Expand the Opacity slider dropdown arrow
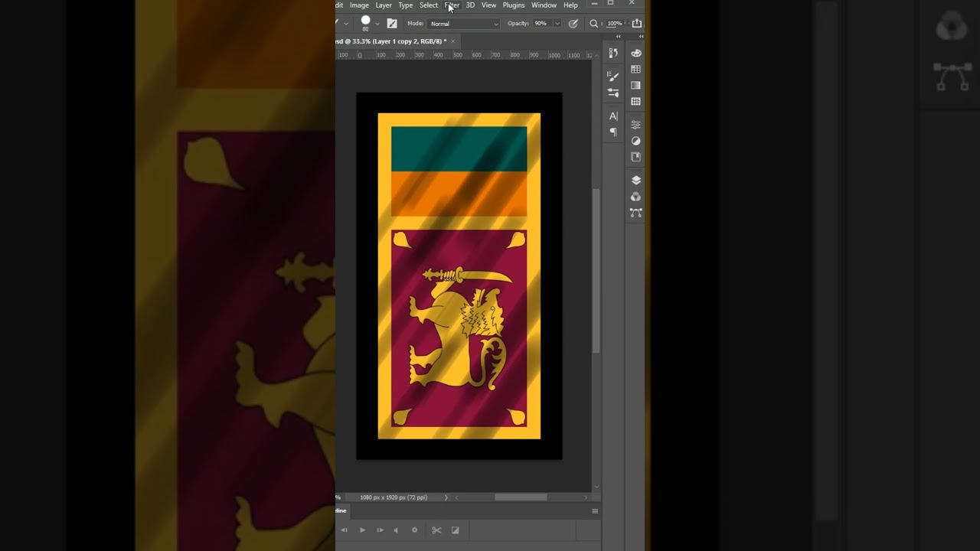Image resolution: width=980 pixels, height=551 pixels. click(557, 24)
